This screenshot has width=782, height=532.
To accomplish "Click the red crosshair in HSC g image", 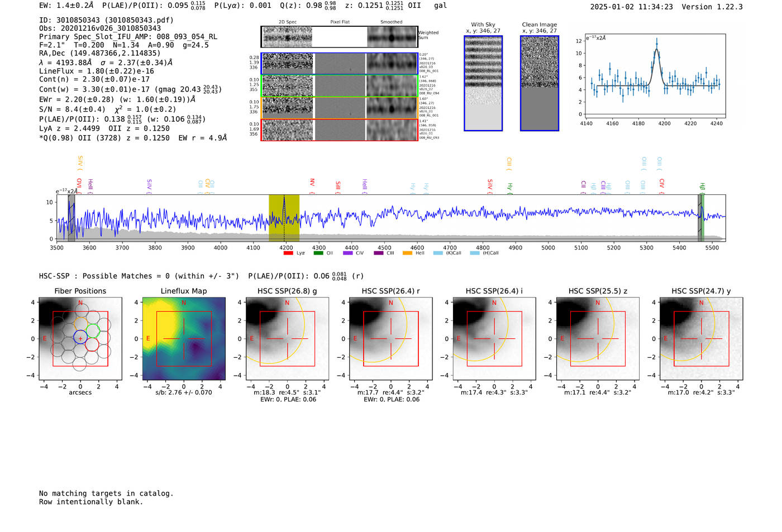I will pos(287,338).
